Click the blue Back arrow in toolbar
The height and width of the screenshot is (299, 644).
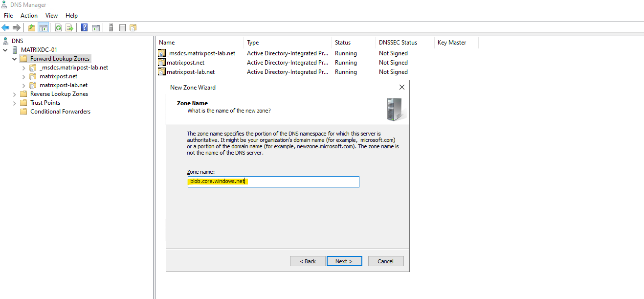coord(5,28)
